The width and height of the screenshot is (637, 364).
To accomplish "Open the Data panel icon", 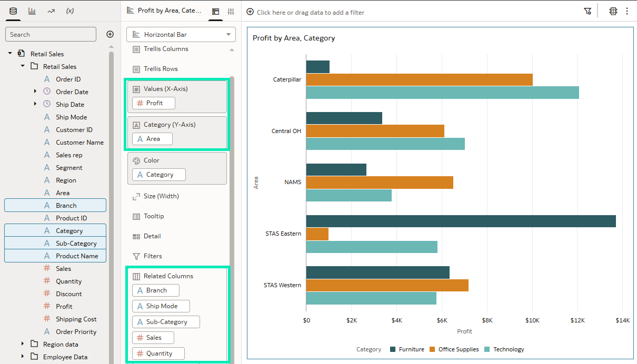I will (x=13, y=11).
